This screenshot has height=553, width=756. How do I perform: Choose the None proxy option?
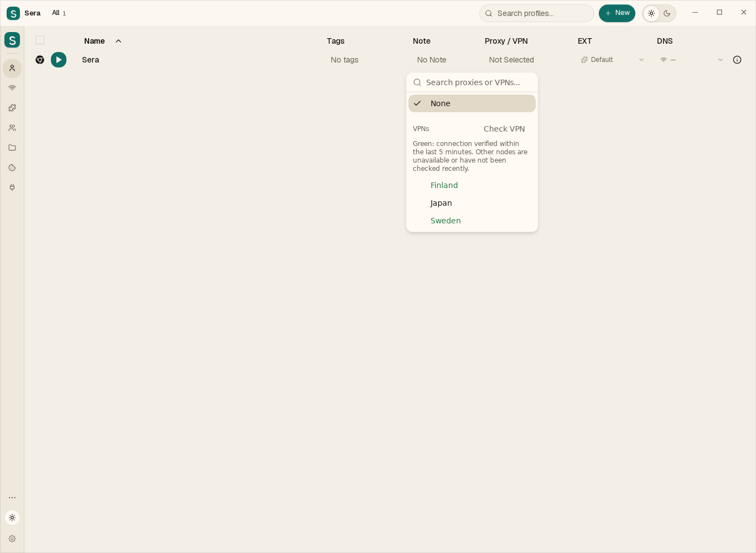(x=472, y=103)
